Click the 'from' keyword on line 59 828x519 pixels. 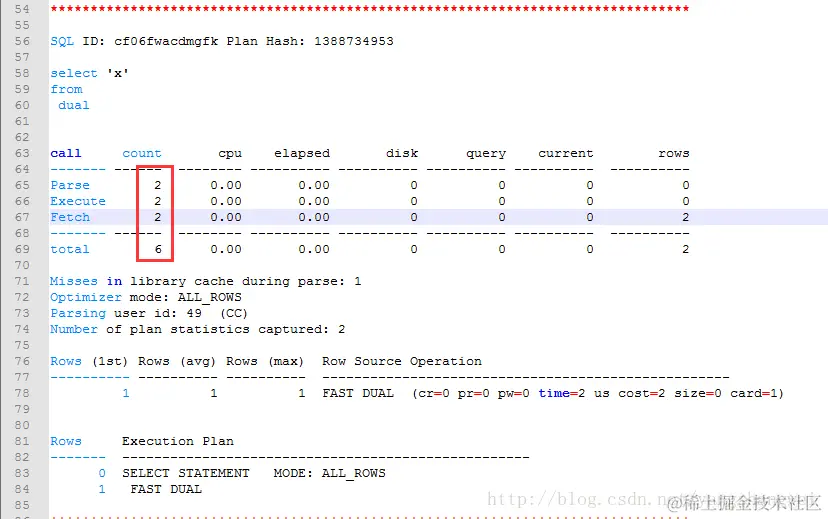[67, 89]
